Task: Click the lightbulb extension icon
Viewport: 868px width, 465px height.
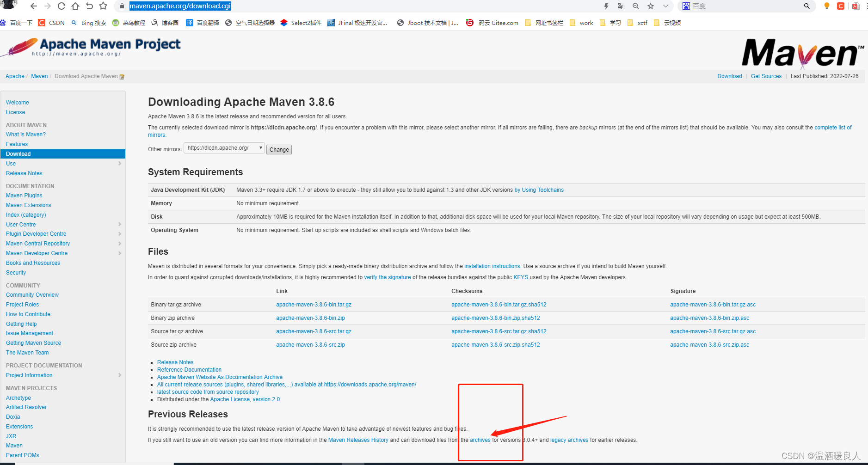Action: pyautogui.click(x=827, y=6)
